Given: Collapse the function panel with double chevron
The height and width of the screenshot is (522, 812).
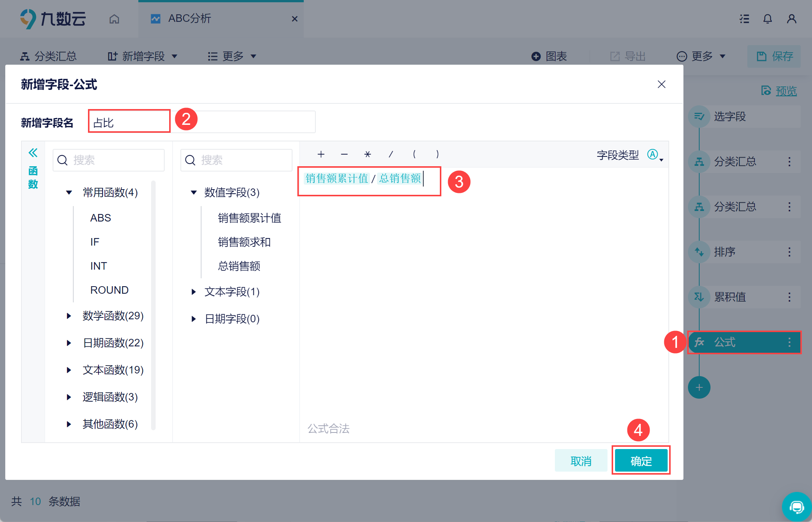Looking at the screenshot, I should pos(33,153).
